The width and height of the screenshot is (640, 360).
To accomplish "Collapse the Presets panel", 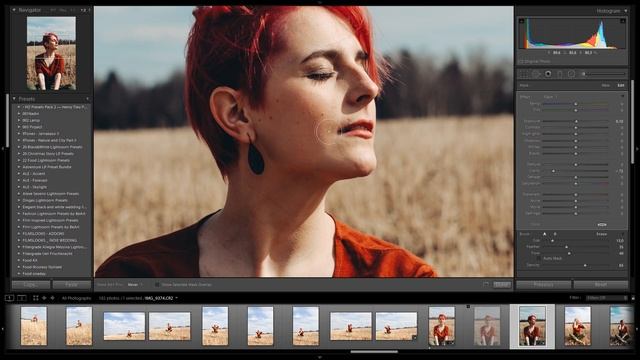I will (14, 99).
